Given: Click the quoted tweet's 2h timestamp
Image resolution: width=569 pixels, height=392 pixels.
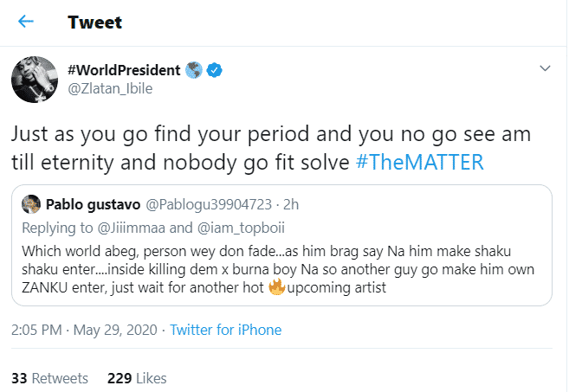Looking at the screenshot, I should point(288,204).
